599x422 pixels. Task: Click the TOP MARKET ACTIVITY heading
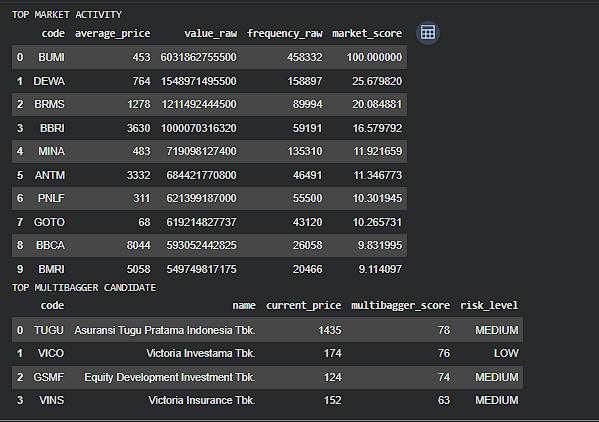coord(67,15)
